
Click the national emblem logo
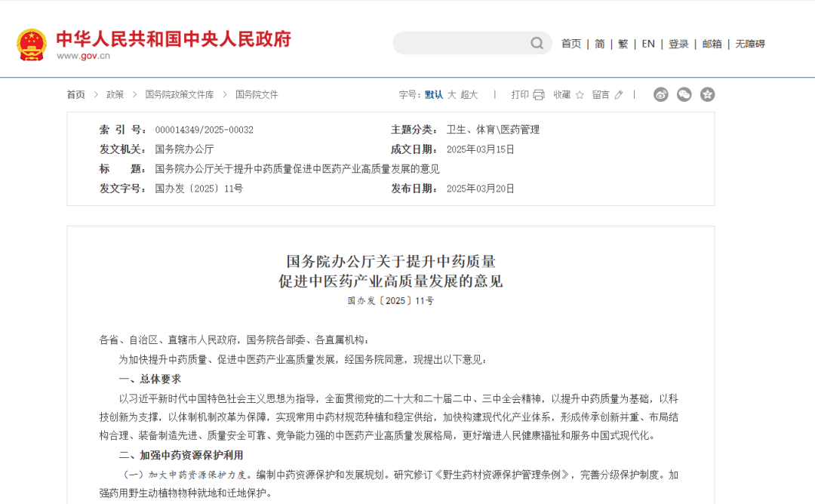coord(32,45)
